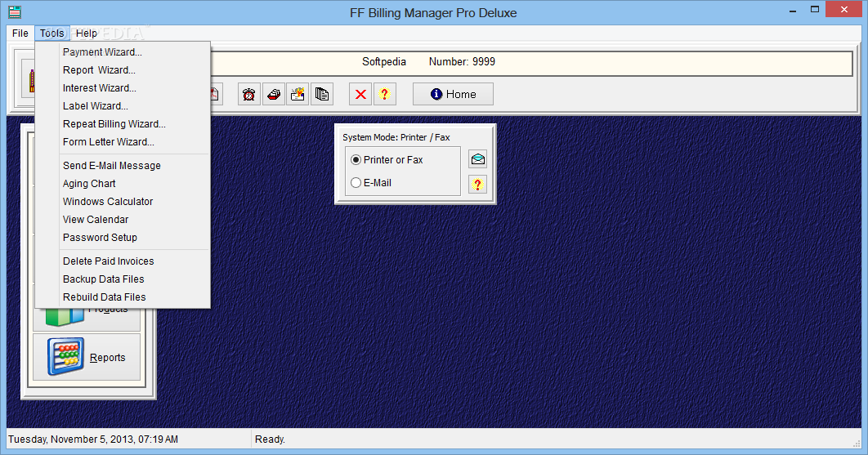Viewport: 868px width, 455px height.
Task: Click the application icon in title bar
Action: (15, 11)
